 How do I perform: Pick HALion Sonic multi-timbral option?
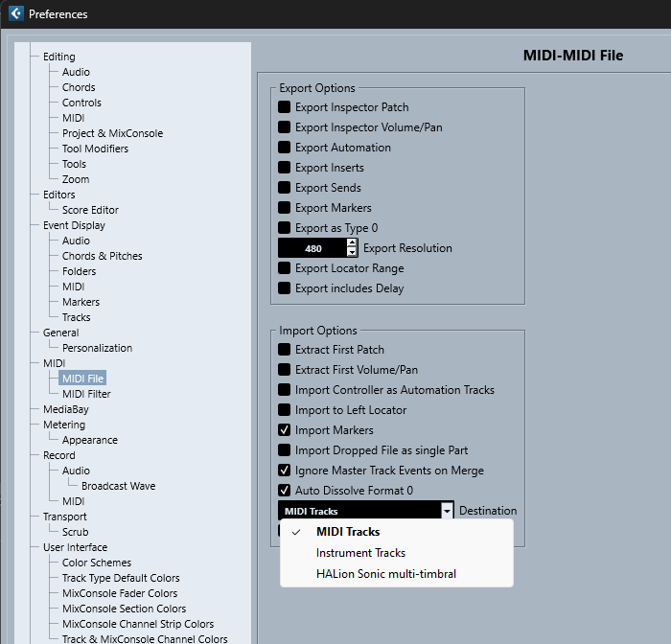[396, 574]
